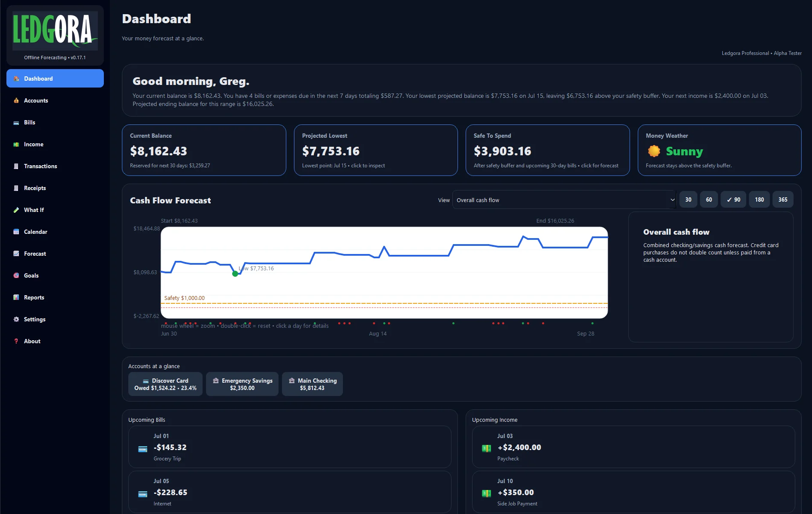812x514 pixels.
Task: Click the Discover Card credit card icon
Action: coord(146,381)
